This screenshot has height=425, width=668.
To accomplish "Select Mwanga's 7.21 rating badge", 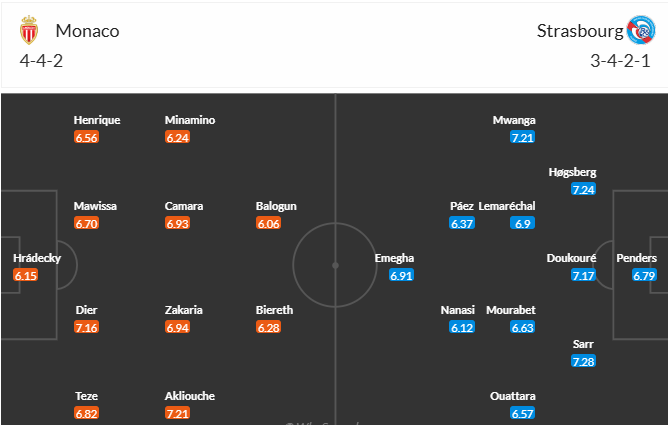I will 522,138.
